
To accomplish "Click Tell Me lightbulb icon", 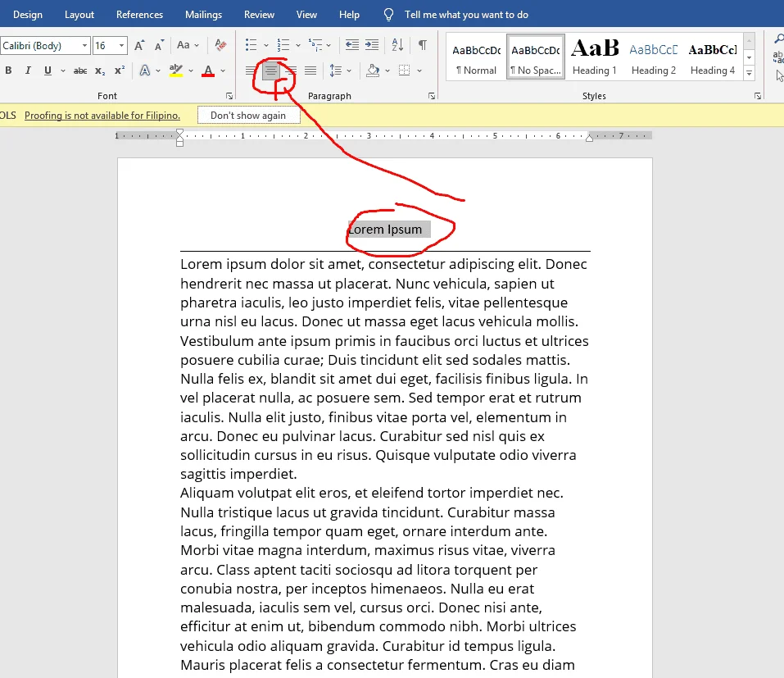I will coord(388,15).
